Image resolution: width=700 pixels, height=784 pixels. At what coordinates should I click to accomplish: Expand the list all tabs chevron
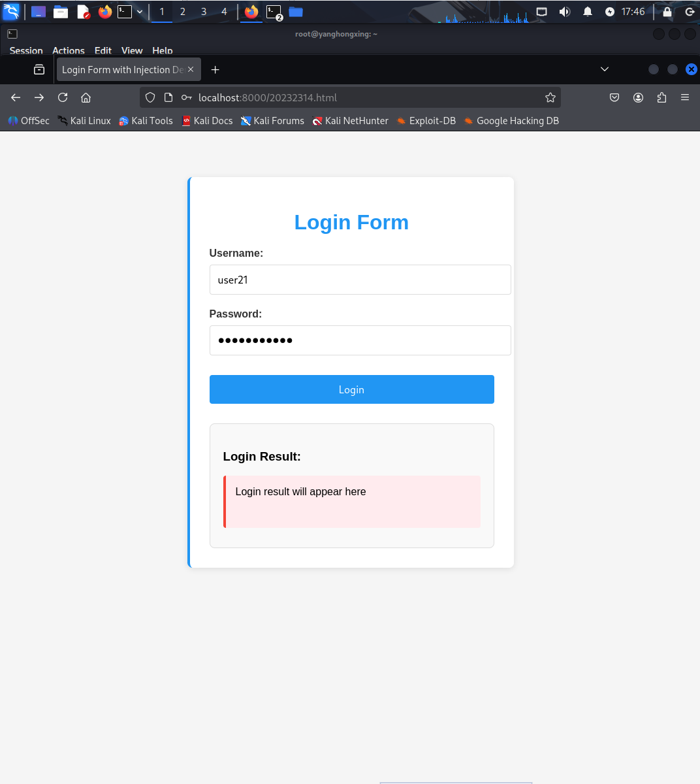605,69
